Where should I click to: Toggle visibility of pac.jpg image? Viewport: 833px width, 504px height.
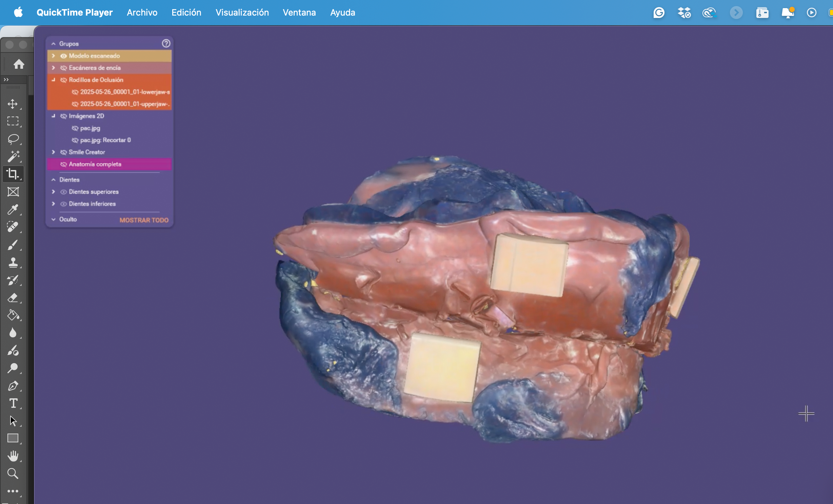tap(75, 128)
